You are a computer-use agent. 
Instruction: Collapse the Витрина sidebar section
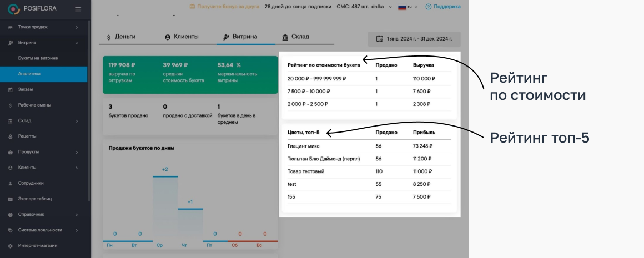click(77, 43)
